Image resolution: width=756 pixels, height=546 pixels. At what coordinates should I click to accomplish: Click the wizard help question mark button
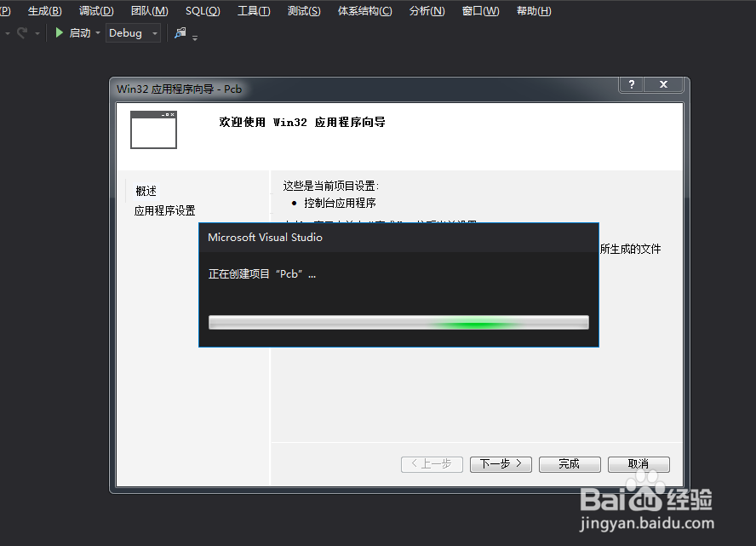pos(631,84)
